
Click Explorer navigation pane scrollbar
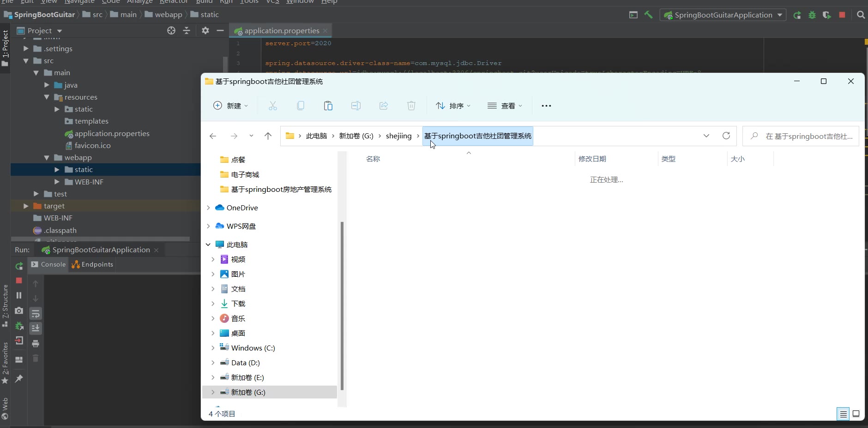pyautogui.click(x=342, y=305)
